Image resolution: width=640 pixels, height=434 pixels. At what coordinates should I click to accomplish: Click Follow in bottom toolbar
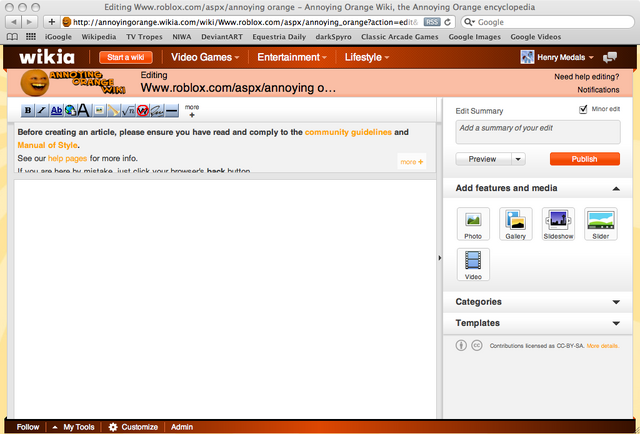[x=28, y=427]
